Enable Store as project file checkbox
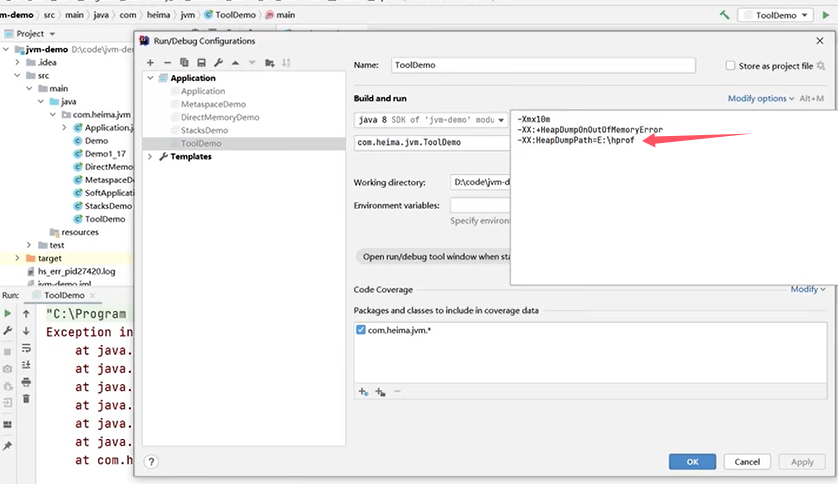 pos(730,66)
